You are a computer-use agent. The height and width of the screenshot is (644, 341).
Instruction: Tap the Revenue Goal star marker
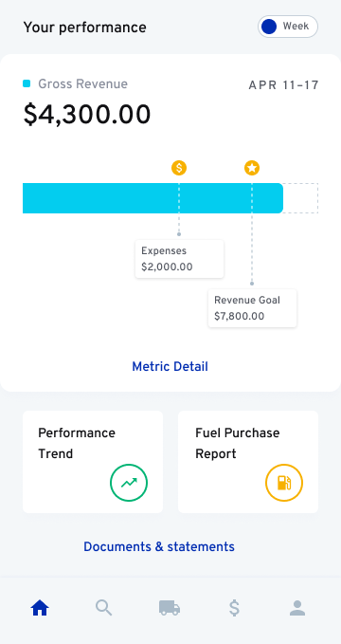[252, 168]
